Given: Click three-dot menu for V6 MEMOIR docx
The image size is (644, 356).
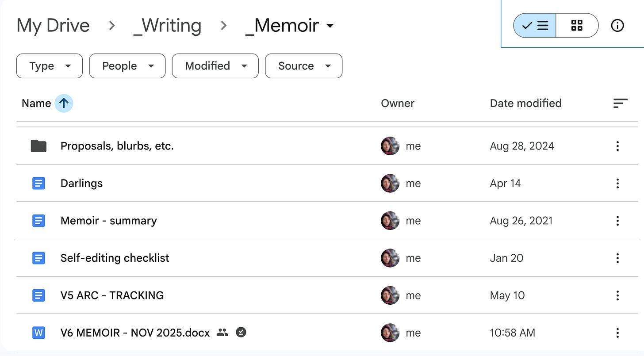Looking at the screenshot, I should tap(617, 333).
